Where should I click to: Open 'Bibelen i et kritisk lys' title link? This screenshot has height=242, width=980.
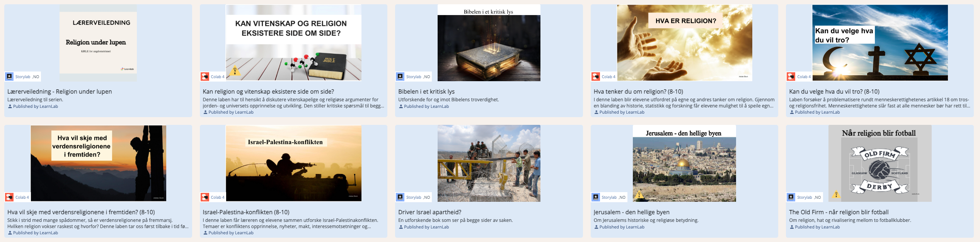pyautogui.click(x=426, y=92)
